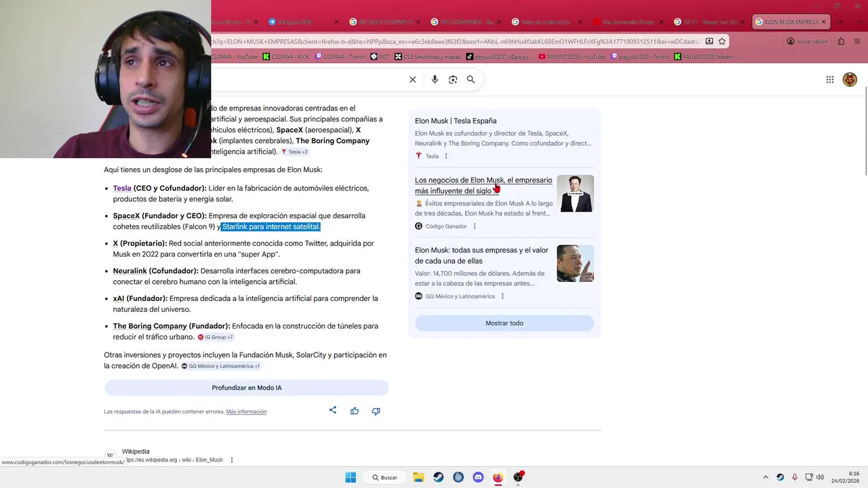Open the Neuralink link in list
The image size is (868, 488).
[x=130, y=271]
